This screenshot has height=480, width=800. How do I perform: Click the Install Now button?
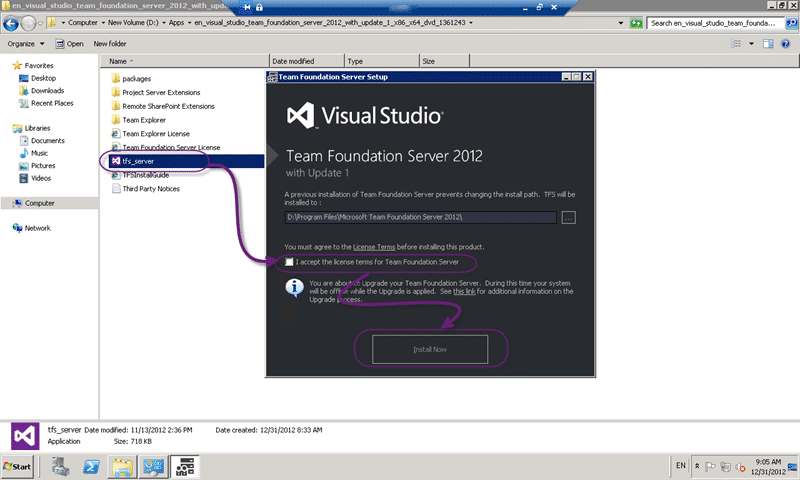430,349
